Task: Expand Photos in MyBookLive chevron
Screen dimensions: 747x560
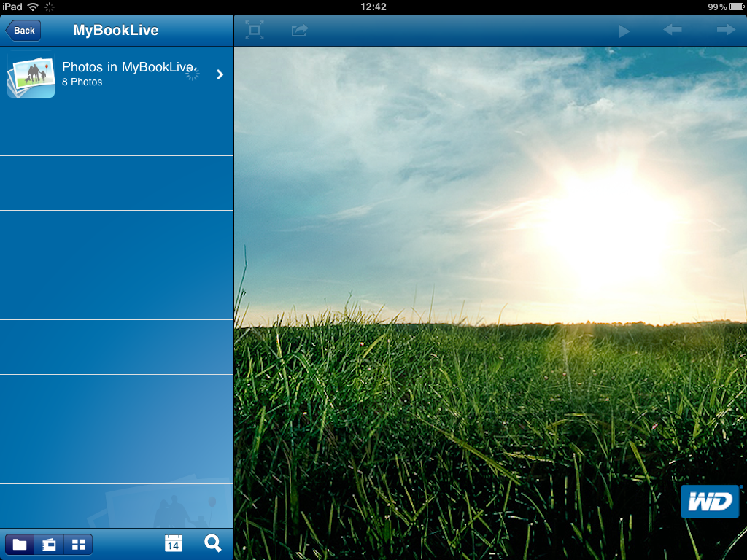Action: 220,74
